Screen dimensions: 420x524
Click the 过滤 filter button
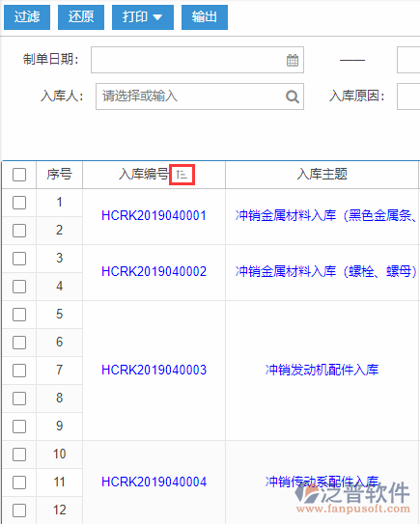pos(27,17)
